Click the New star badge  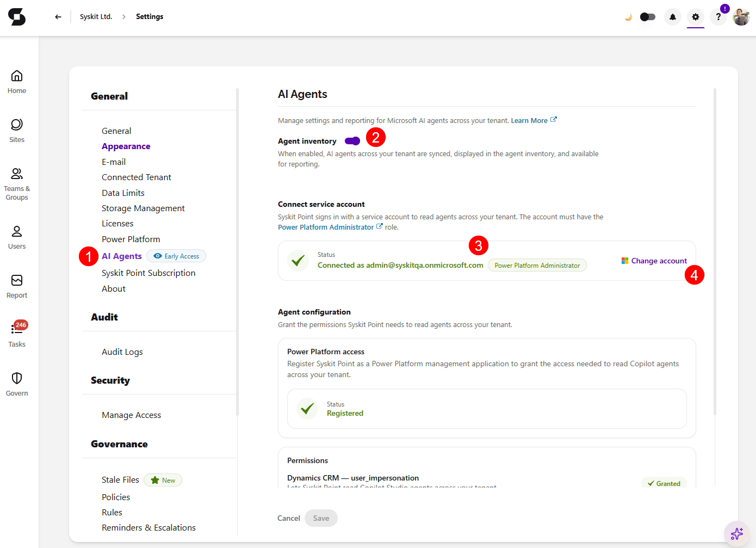coord(163,481)
